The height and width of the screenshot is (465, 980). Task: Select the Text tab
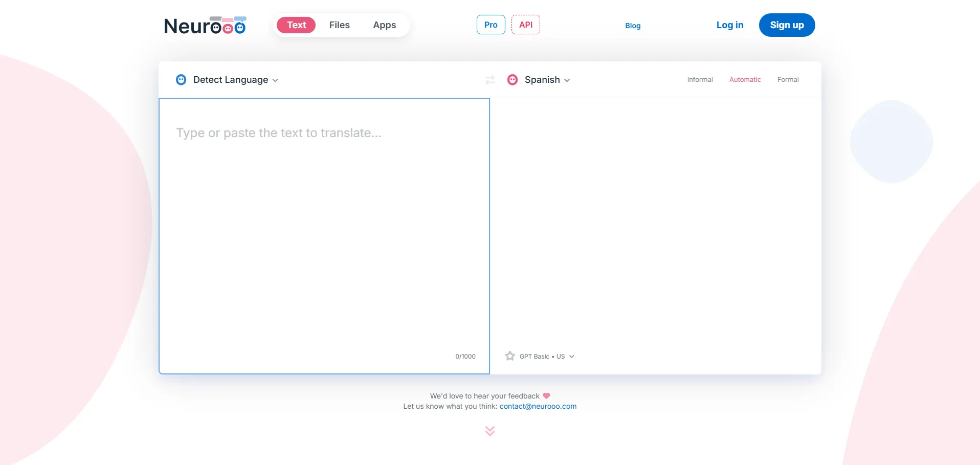point(296,25)
